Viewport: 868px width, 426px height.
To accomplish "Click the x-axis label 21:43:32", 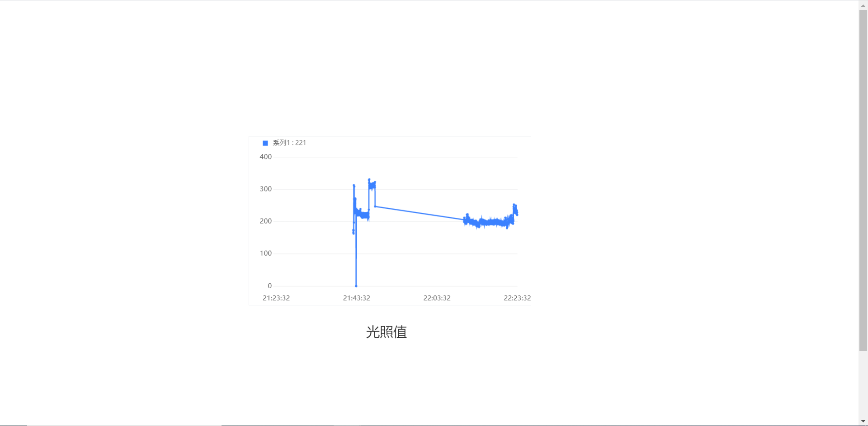I will click(357, 298).
